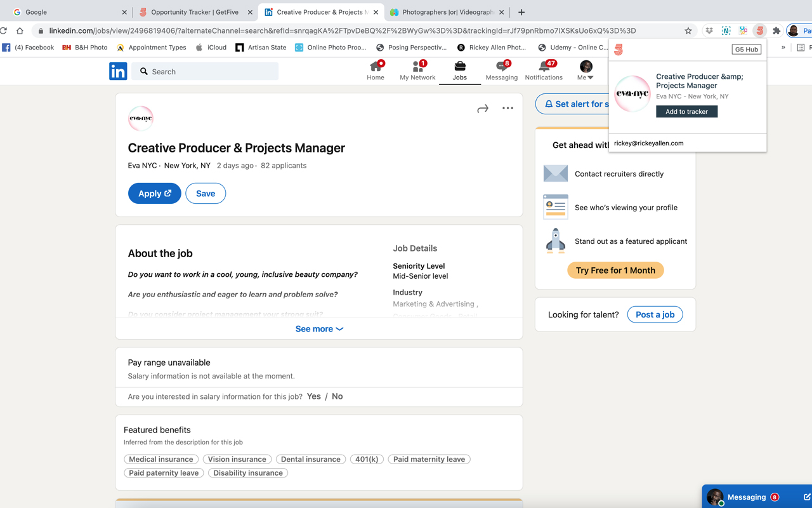Click GetFive logo in extension popup
The width and height of the screenshot is (812, 508).
(x=619, y=50)
